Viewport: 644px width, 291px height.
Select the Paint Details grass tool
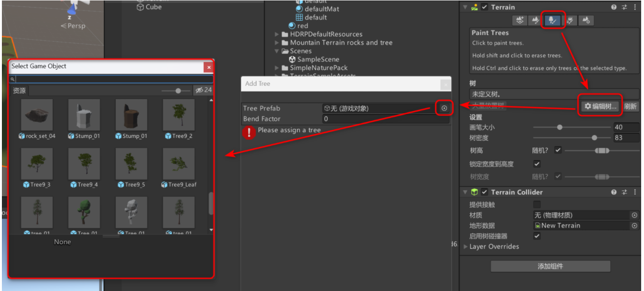pyautogui.click(x=570, y=20)
